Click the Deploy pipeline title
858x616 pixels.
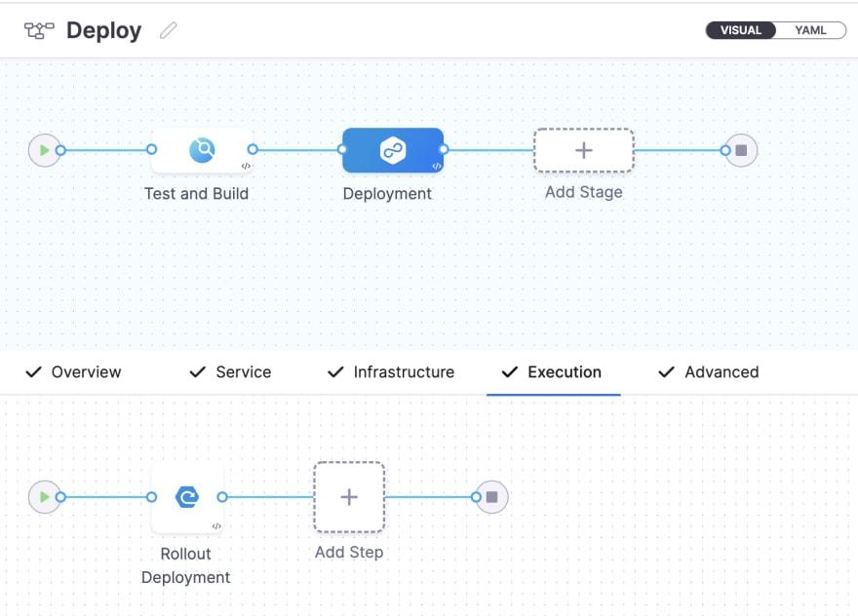pyautogui.click(x=104, y=30)
